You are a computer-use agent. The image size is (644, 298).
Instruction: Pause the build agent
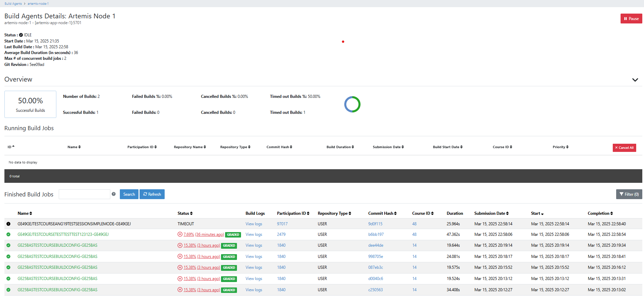(x=631, y=19)
